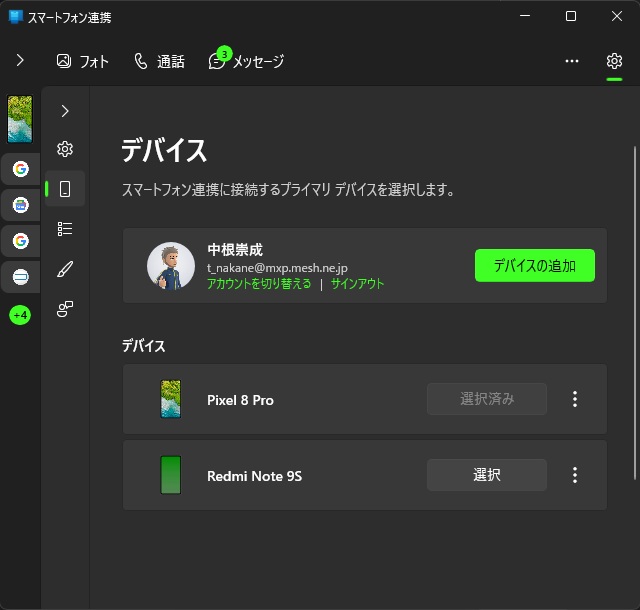Click Google icon directly above the white striped app icon
The image size is (640, 610).
[x=20, y=241]
